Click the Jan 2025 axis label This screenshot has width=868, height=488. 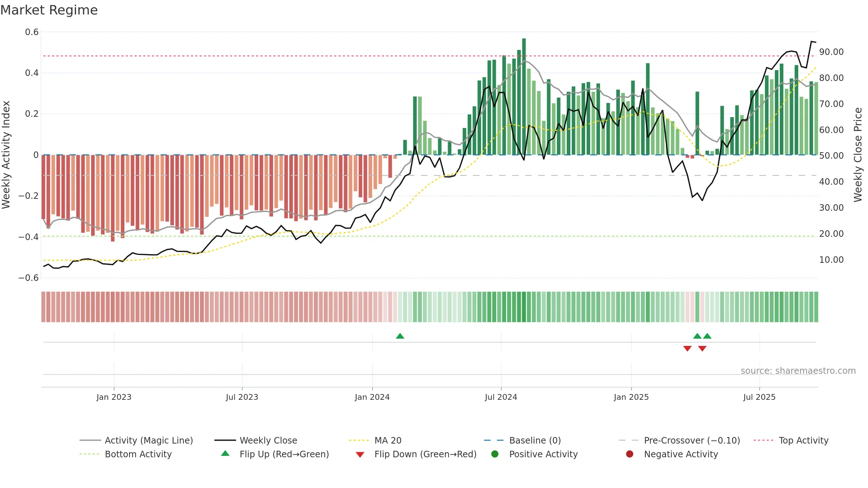point(631,397)
